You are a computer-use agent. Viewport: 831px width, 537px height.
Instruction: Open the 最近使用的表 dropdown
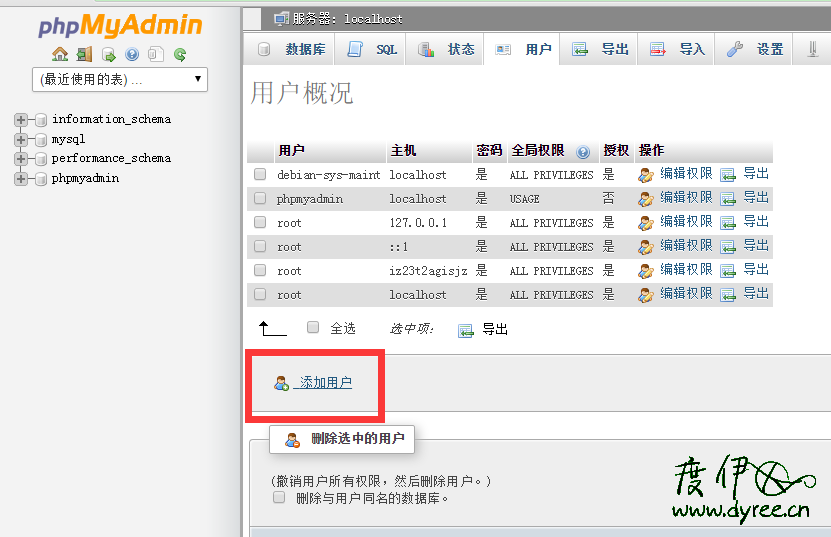[x=120, y=80]
